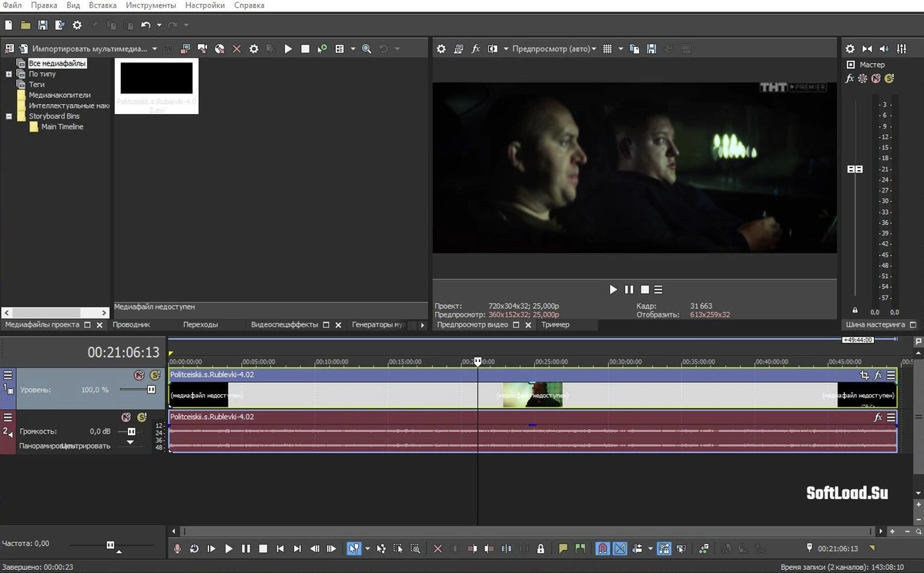This screenshot has width=924, height=573.
Task: Open the Правка menu
Action: click(x=44, y=5)
